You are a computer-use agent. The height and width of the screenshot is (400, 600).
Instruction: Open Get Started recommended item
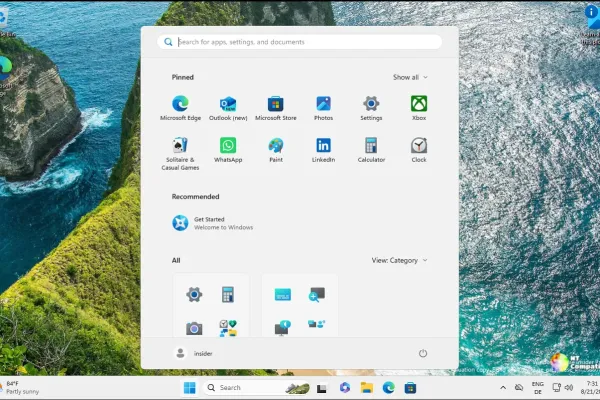212,223
